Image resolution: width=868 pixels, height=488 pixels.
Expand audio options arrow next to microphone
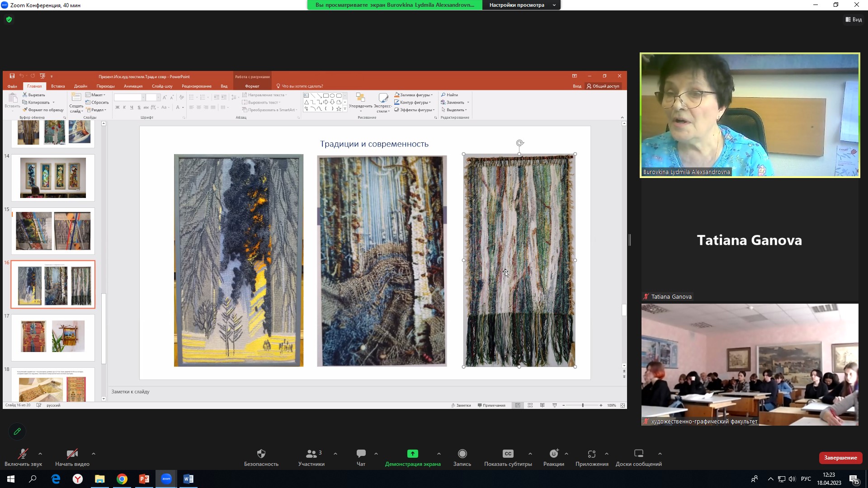[x=40, y=454]
